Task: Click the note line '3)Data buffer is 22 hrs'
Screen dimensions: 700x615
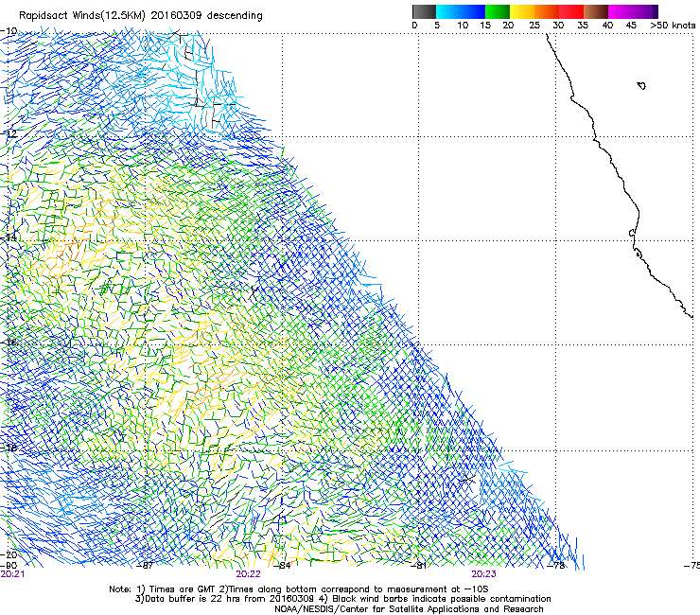Action: point(342,599)
